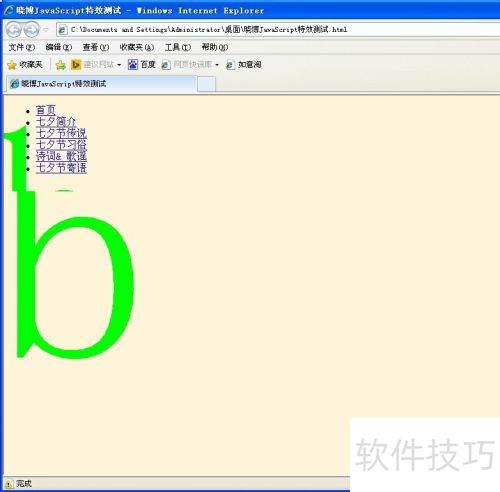
Task: Click the 收藏夹 star button
Action: tap(25, 64)
